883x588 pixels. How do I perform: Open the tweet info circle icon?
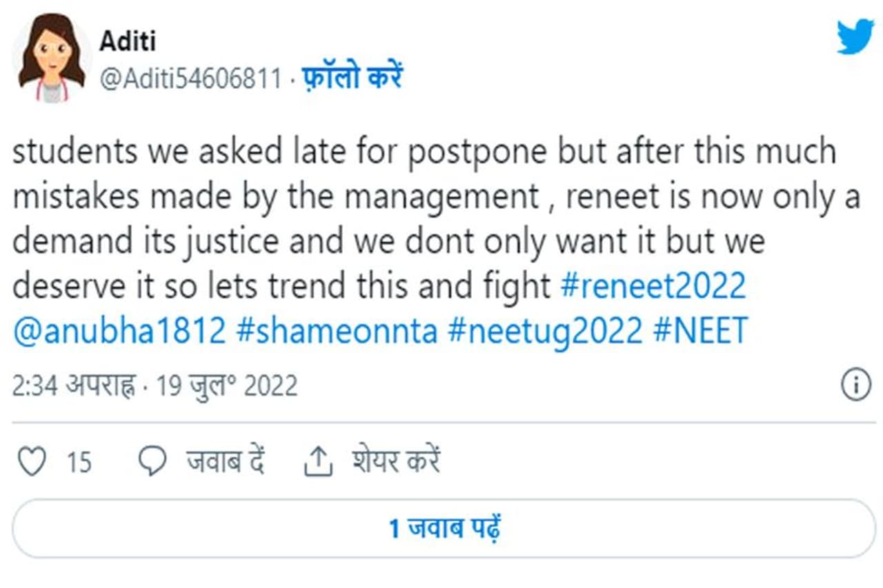pos(855,385)
